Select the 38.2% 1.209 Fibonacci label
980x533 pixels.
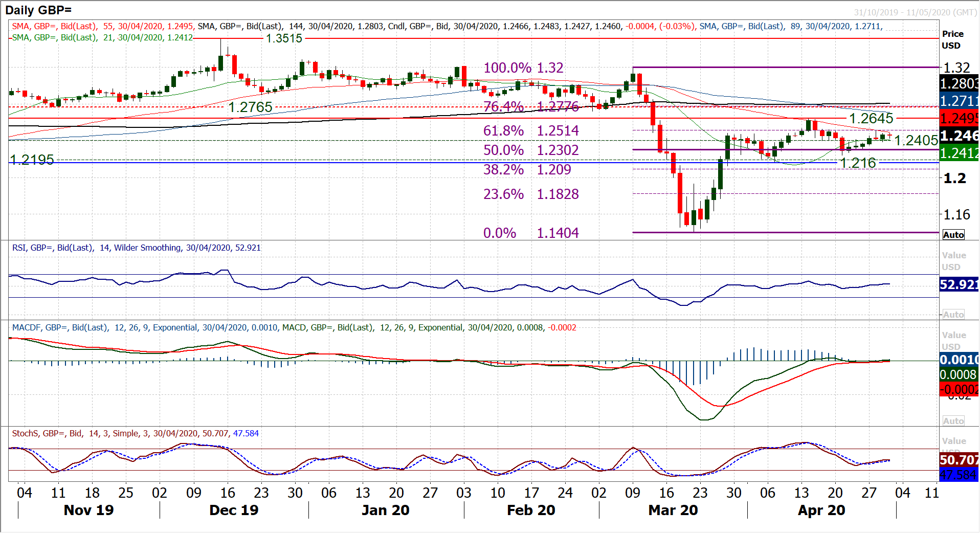527,169
